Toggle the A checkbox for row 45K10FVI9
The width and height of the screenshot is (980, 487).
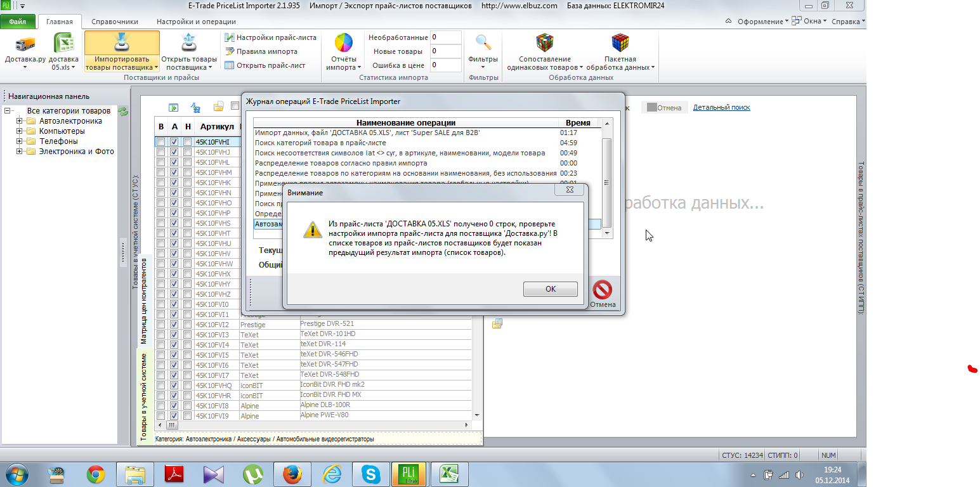point(174,416)
